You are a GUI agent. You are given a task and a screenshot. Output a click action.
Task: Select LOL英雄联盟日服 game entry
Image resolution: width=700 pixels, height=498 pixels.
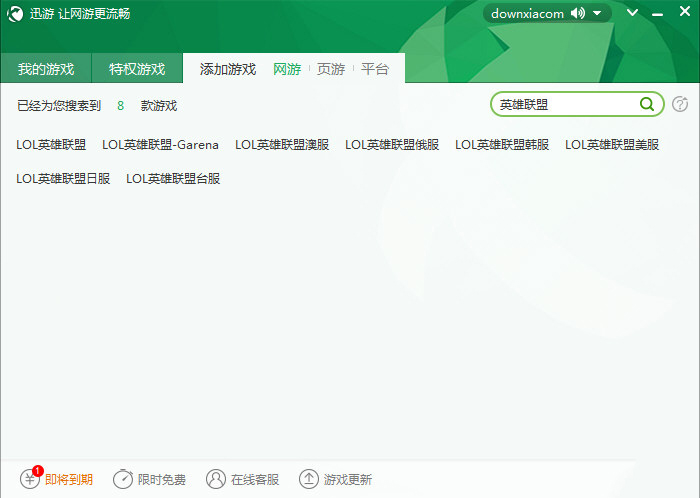[63, 178]
